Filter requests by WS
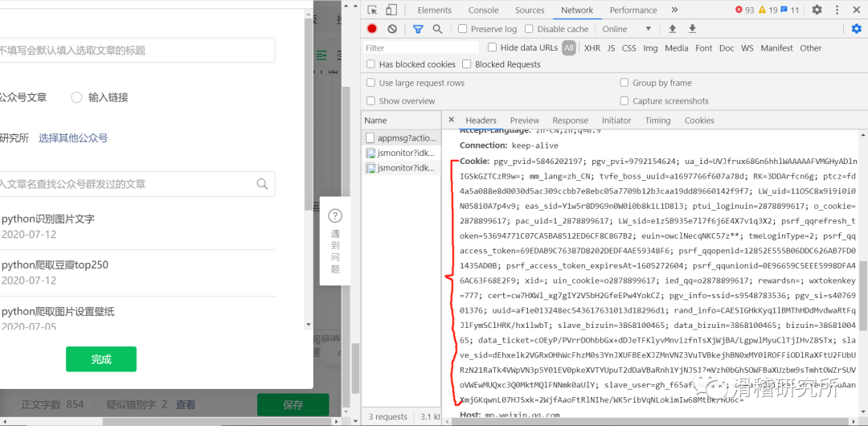Image resolution: width=868 pixels, height=426 pixels. coord(747,48)
